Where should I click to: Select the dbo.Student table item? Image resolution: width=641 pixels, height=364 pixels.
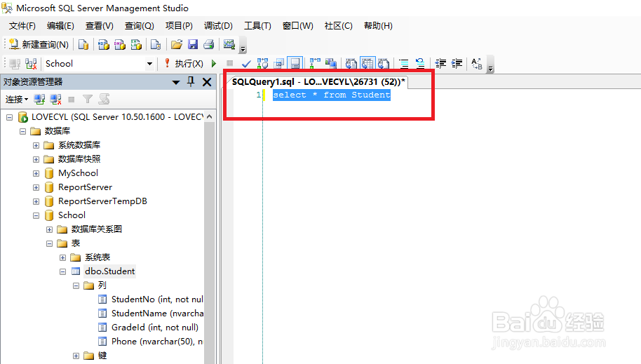(109, 271)
